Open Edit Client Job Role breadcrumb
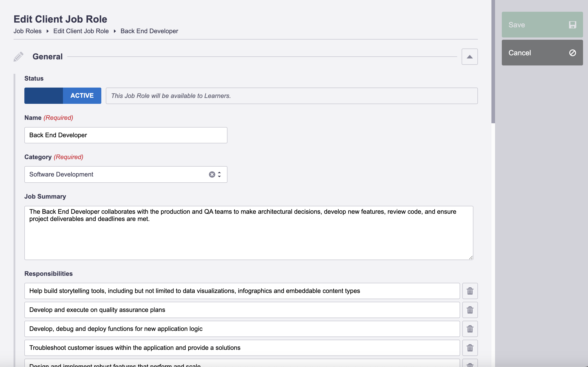 (81, 31)
